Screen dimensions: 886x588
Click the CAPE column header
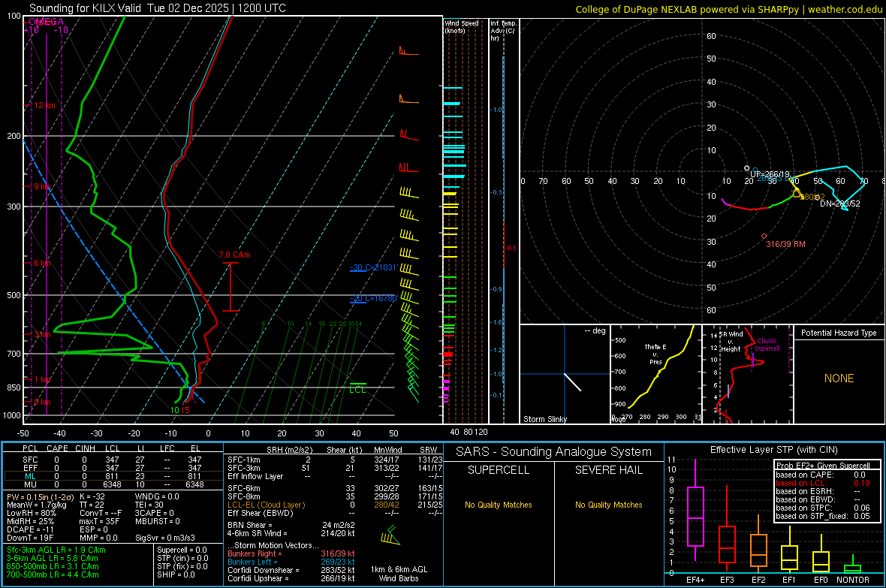(x=57, y=448)
